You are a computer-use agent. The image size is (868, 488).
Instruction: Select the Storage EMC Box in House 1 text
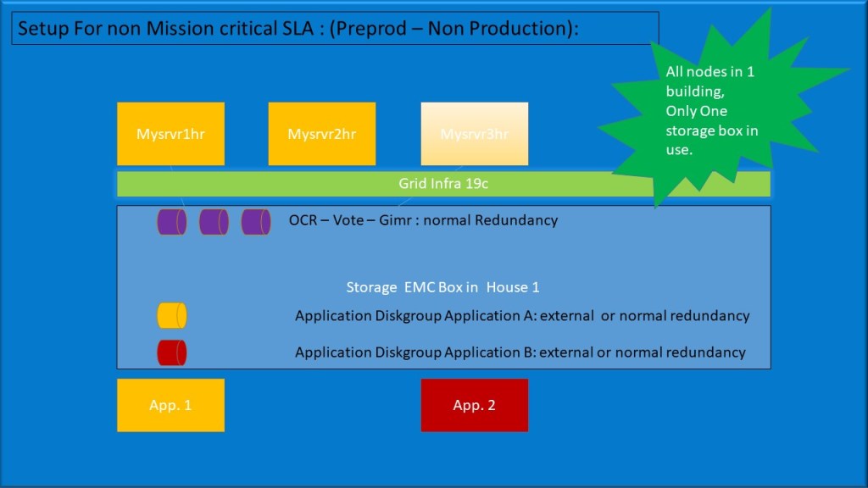[442, 287]
